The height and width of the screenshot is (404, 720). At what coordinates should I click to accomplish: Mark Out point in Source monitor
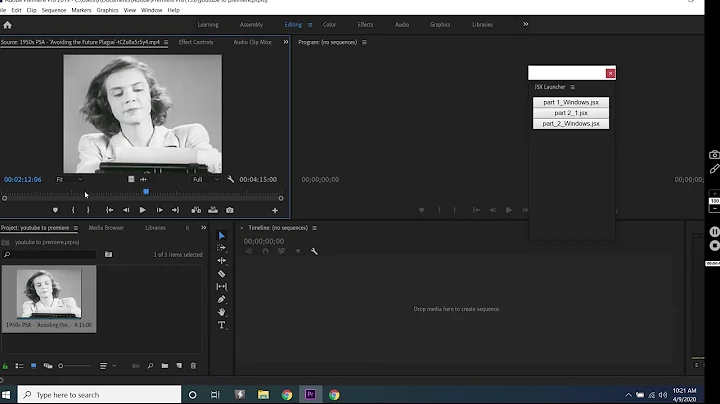[x=88, y=210]
